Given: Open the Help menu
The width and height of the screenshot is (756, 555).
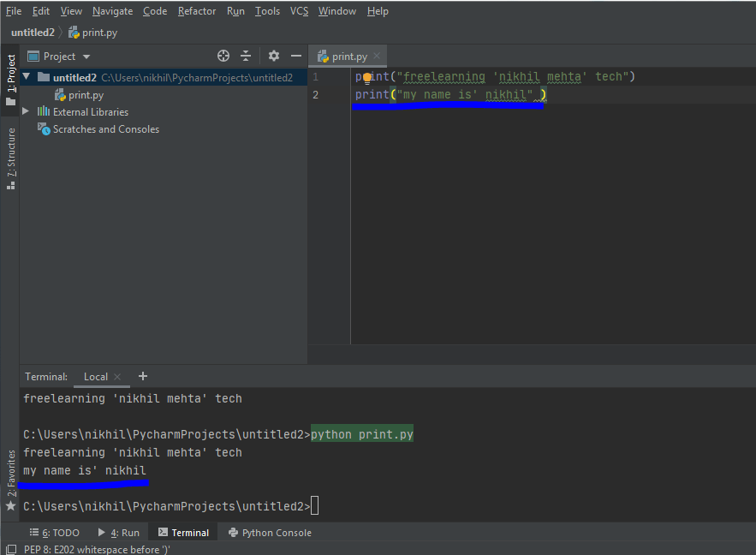Looking at the screenshot, I should pos(378,11).
